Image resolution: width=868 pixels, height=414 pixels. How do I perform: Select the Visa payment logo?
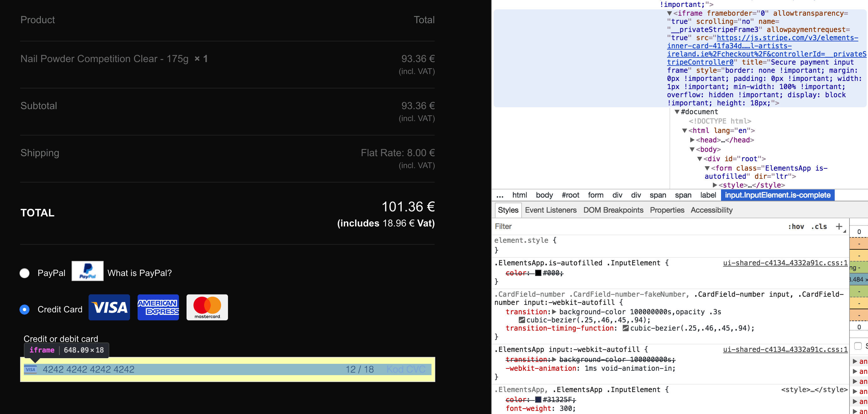point(109,307)
